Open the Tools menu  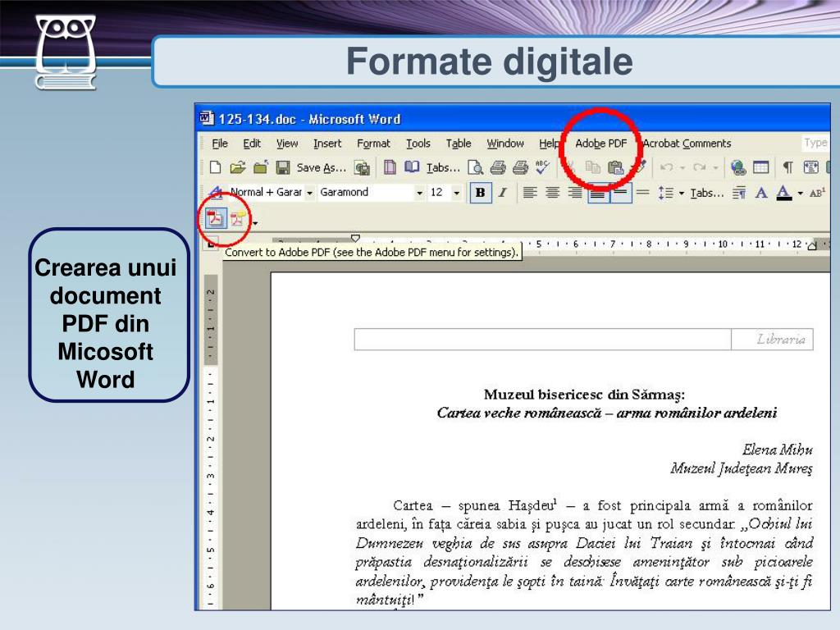(x=418, y=143)
